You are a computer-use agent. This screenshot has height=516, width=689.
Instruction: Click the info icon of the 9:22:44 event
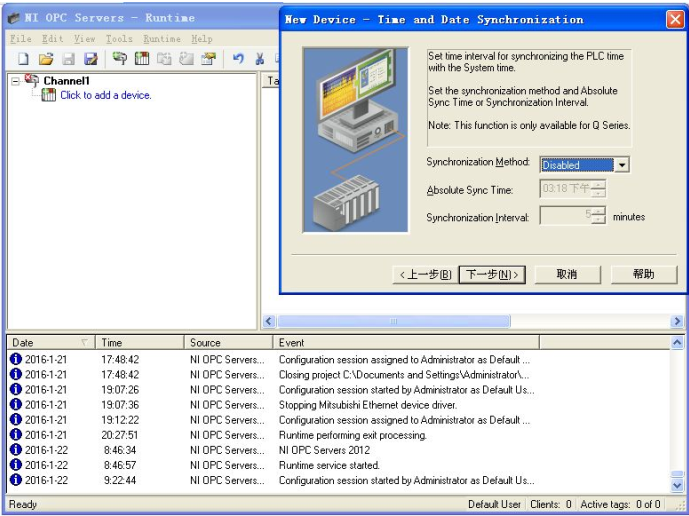coord(15,480)
